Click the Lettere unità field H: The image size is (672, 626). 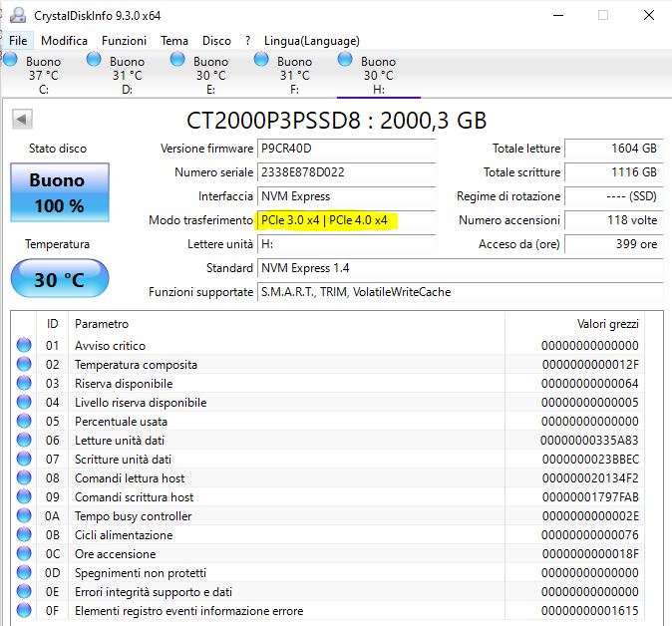[x=346, y=244]
